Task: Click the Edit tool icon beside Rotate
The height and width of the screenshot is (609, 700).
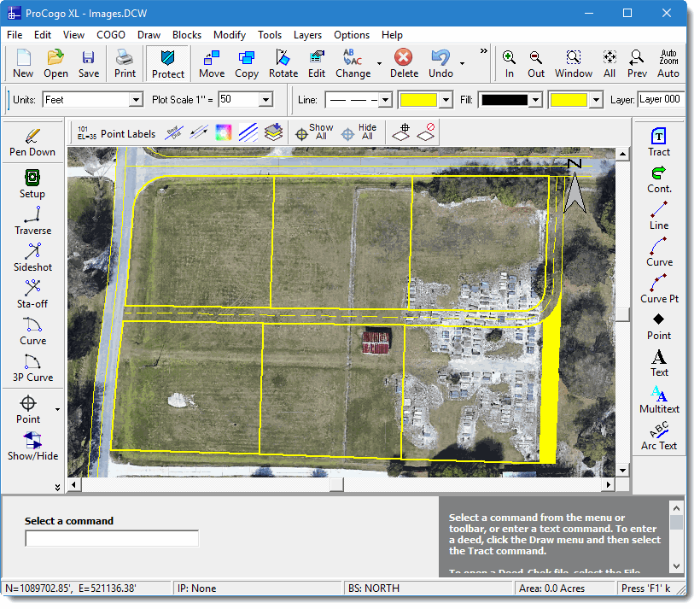Action: coord(317,63)
